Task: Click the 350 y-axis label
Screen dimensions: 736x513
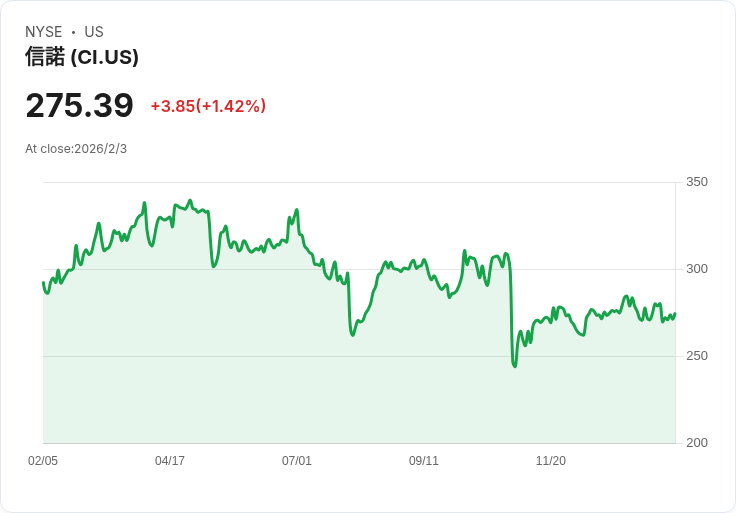Action: 696,182
